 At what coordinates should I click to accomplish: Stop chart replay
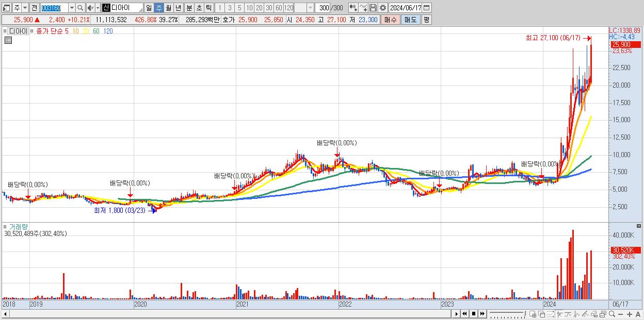coord(474,314)
